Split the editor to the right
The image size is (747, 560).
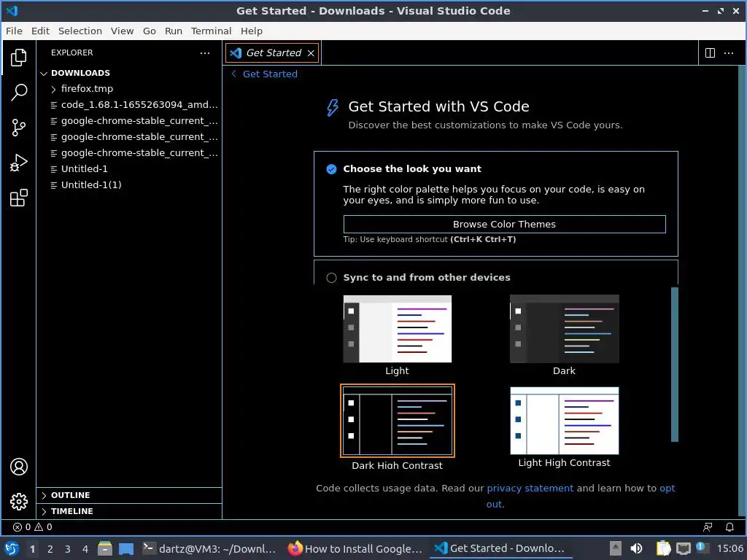(x=710, y=52)
